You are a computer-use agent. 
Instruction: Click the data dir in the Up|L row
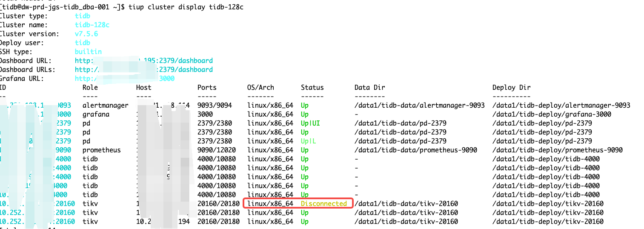[401, 141]
